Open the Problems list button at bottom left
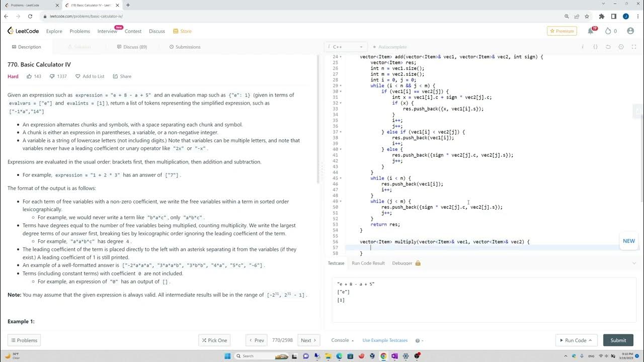 tap(24, 340)
